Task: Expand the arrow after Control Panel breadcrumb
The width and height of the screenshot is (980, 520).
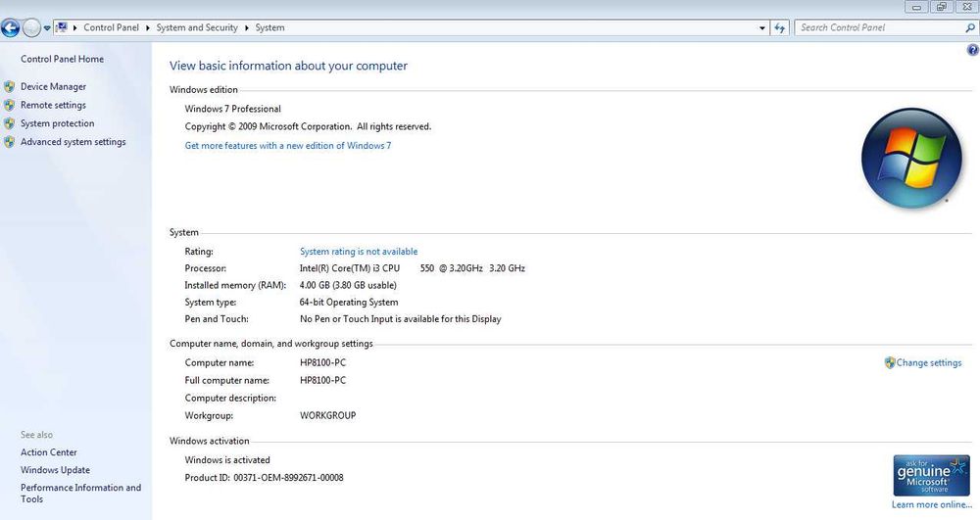Action: [148, 27]
